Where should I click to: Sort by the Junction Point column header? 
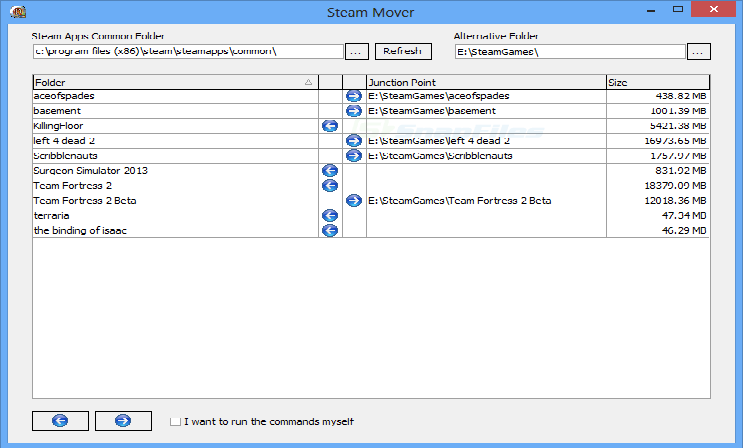point(486,82)
